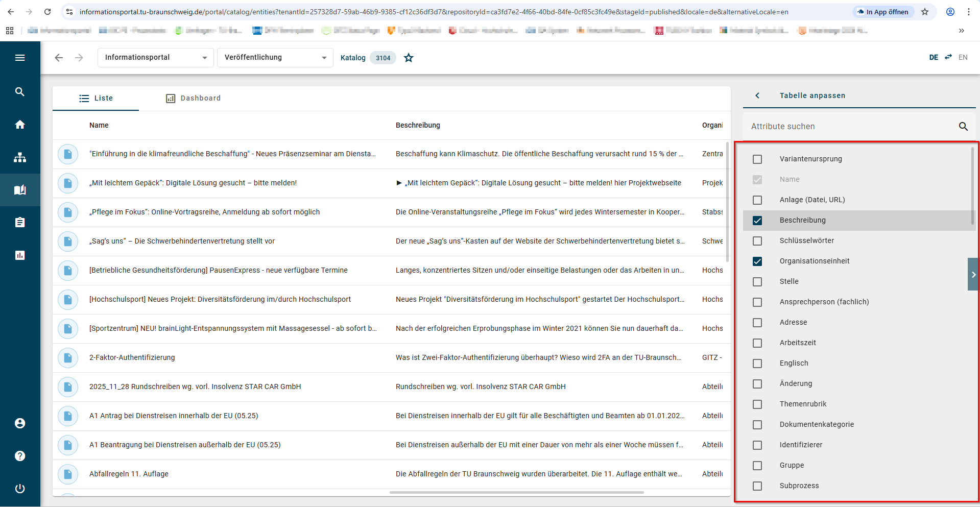Click the search icon in left sidebar
Image resolution: width=980 pixels, height=507 pixels.
pyautogui.click(x=20, y=92)
